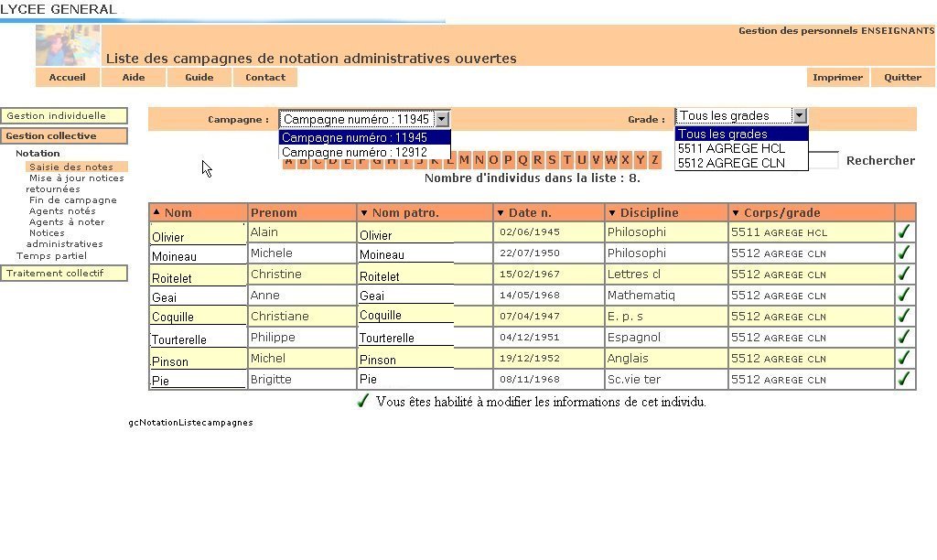Filter names by letter V
The height and width of the screenshot is (560, 937).
[x=596, y=160]
